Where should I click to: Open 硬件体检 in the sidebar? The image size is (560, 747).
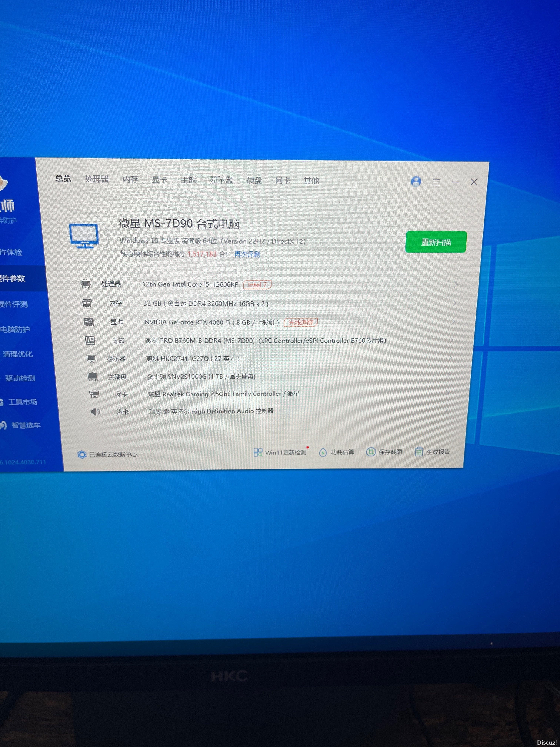pyautogui.click(x=11, y=252)
